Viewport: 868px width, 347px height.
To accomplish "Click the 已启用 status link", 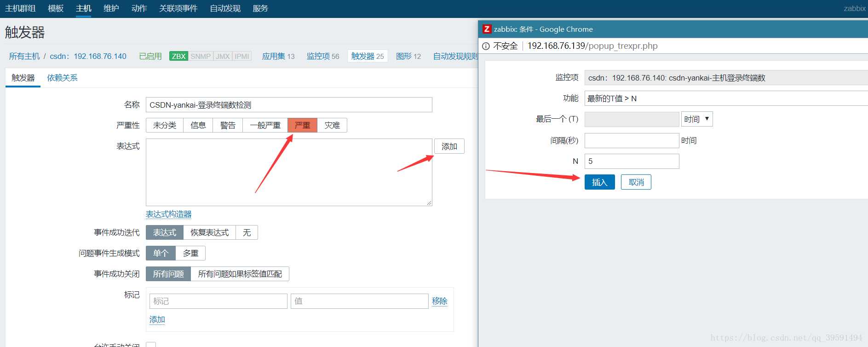I will [x=150, y=56].
